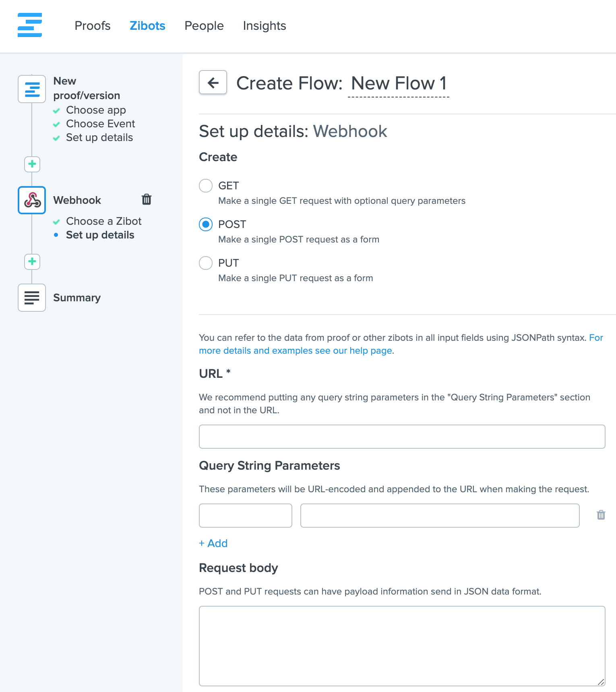This screenshot has height=692, width=616.
Task: Click the Webhook step icon
Action: tap(32, 200)
